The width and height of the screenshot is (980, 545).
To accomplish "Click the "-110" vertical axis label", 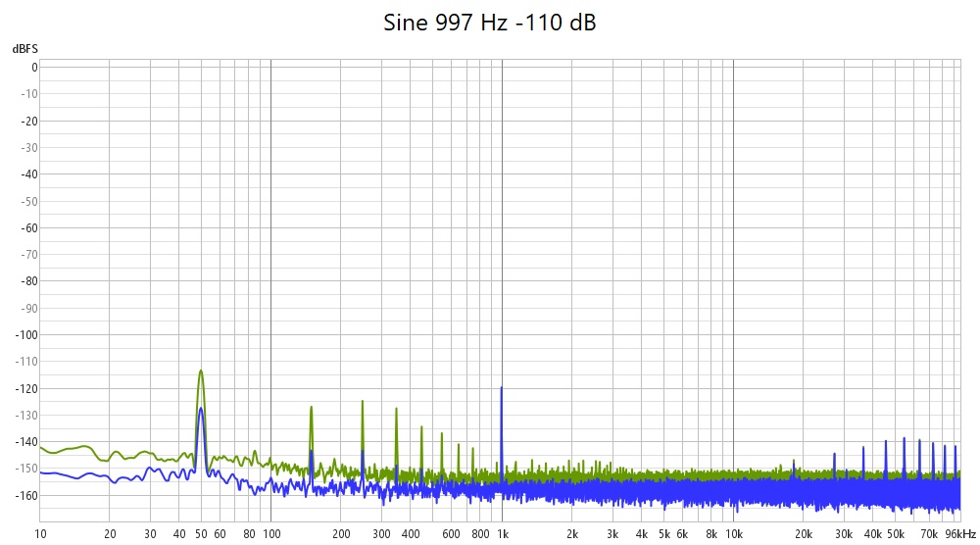I will 26,362.
